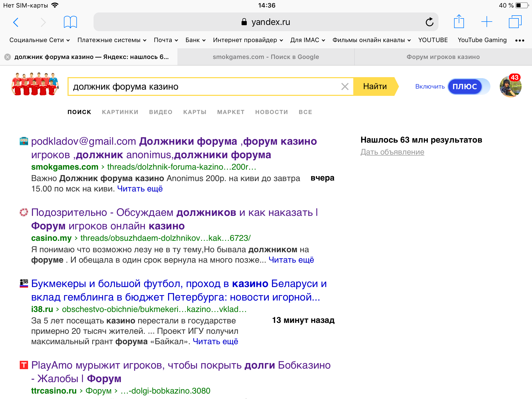Show all tabs overview icon
Screen dimensions: 532x399
[515, 22]
